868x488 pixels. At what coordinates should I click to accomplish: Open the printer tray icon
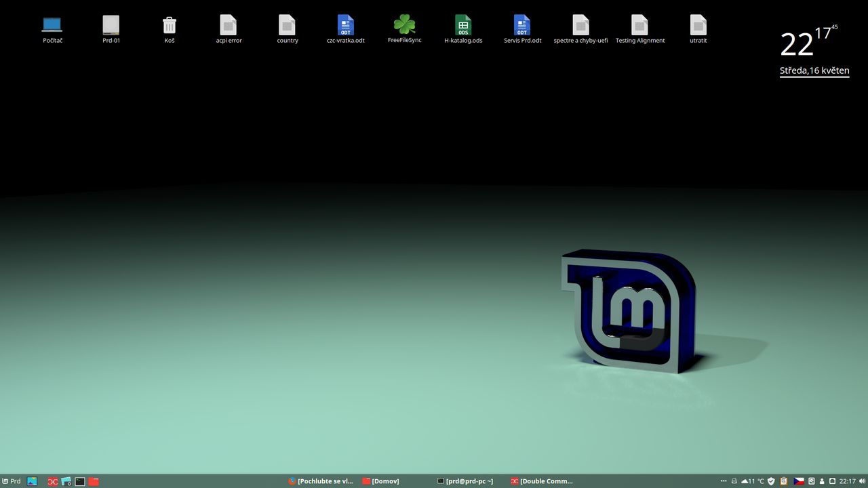[734, 481]
